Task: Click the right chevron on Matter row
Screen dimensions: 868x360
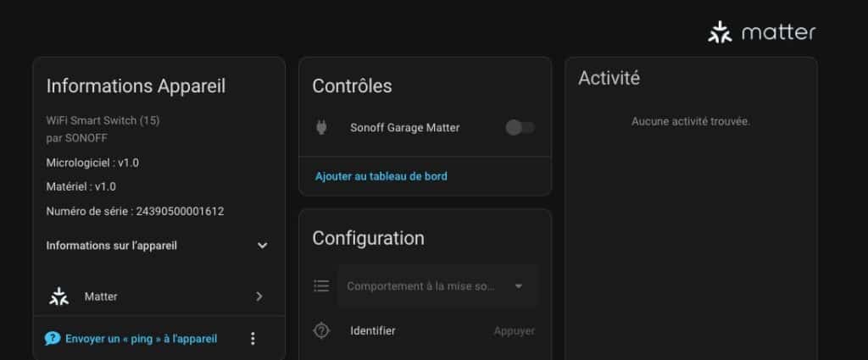Action: tap(259, 296)
